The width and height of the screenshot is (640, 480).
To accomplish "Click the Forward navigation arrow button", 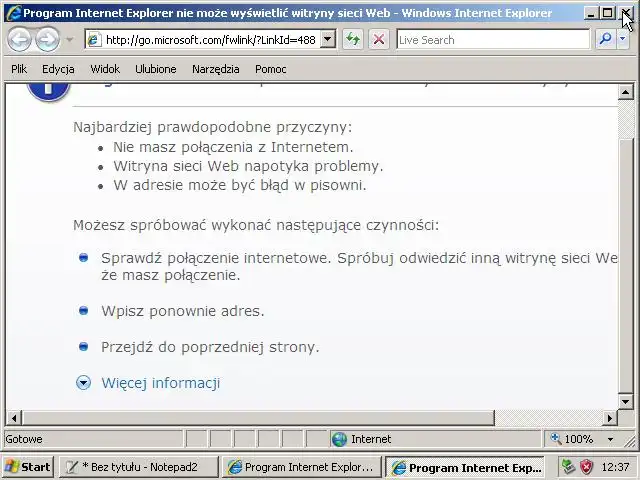I will click(47, 40).
